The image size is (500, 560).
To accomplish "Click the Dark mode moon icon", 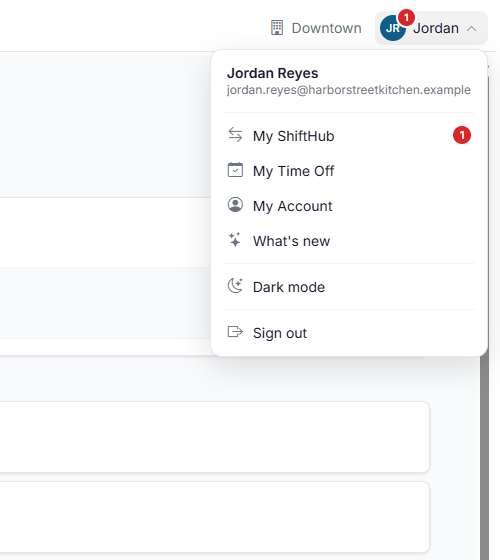I will (x=235, y=286).
